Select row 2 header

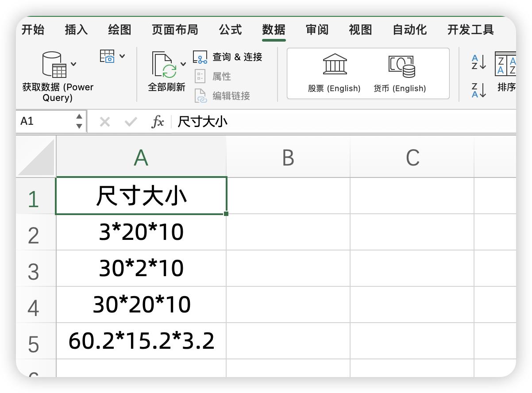[x=36, y=232]
